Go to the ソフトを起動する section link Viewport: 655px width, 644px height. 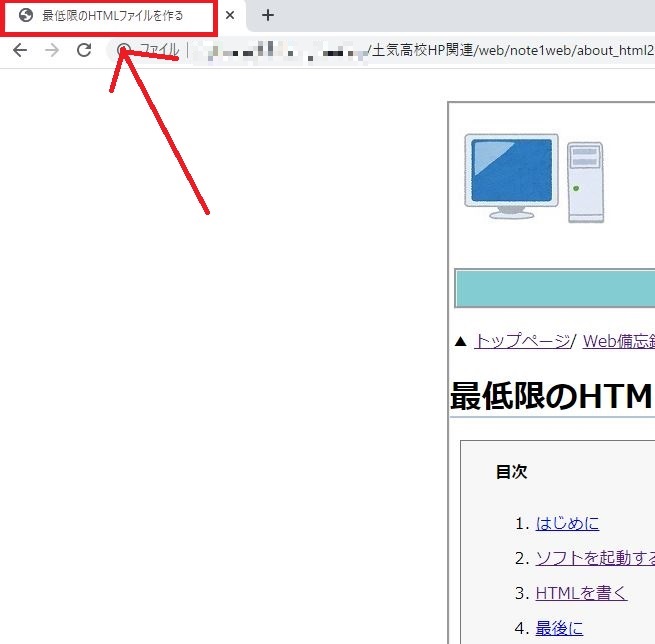594,558
